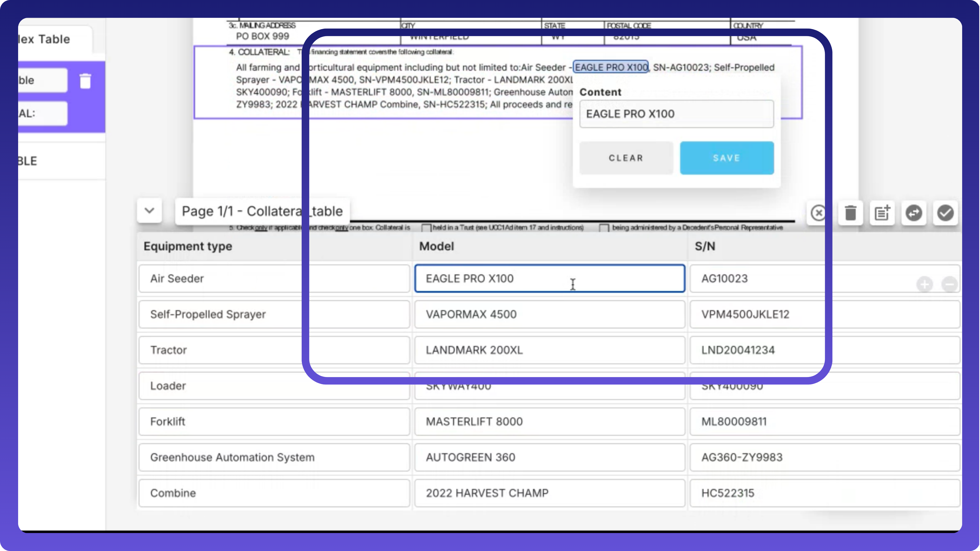980x551 pixels.
Task: Click the circular swap arrows icon
Action: coord(913,212)
